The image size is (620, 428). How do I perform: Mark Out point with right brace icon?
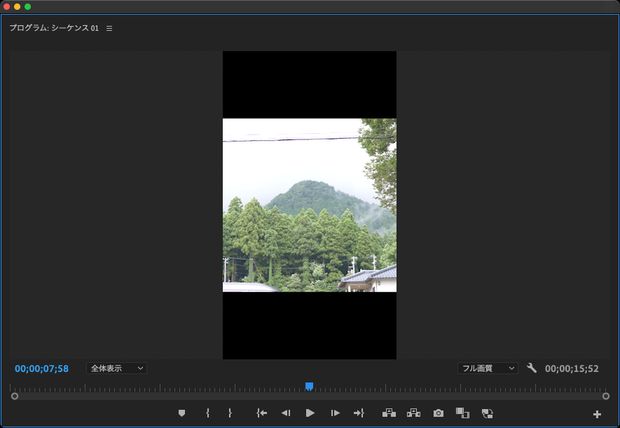click(x=230, y=413)
